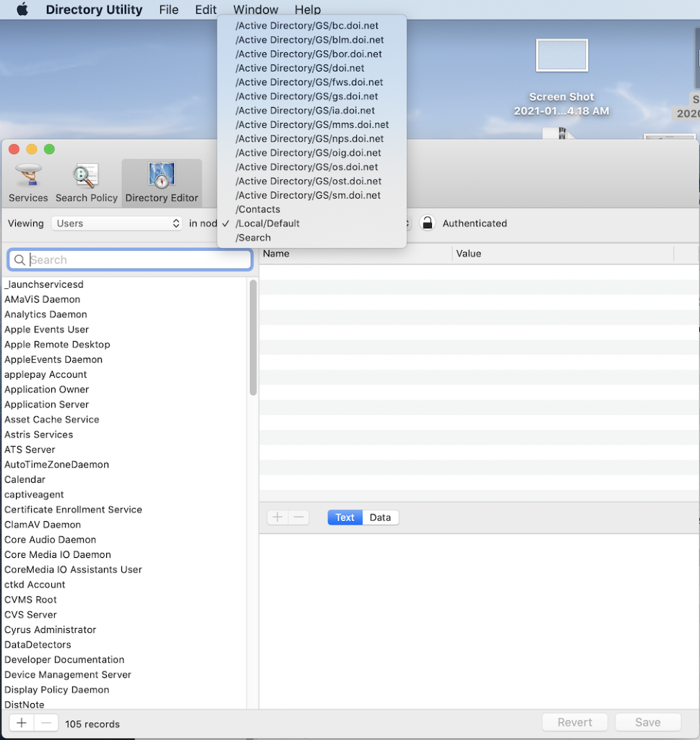Image resolution: width=700 pixels, height=740 pixels.
Task: Click the magnifier icon in search field
Action: (x=20, y=260)
